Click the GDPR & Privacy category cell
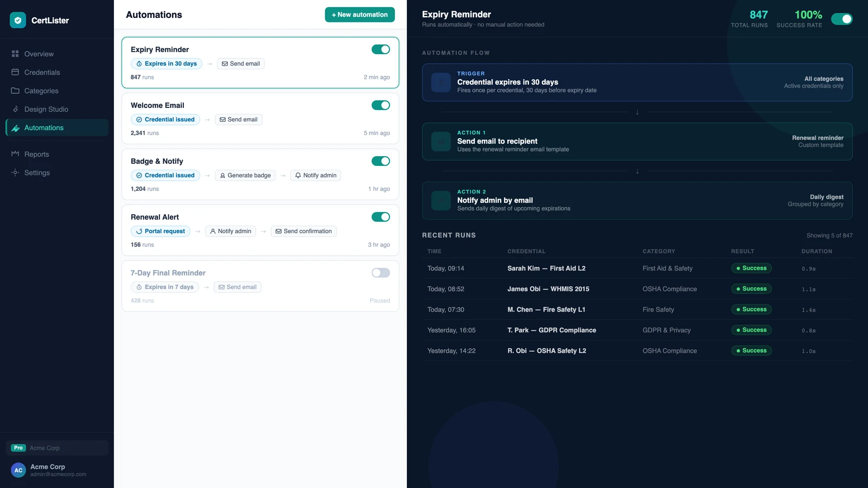 pyautogui.click(x=667, y=330)
